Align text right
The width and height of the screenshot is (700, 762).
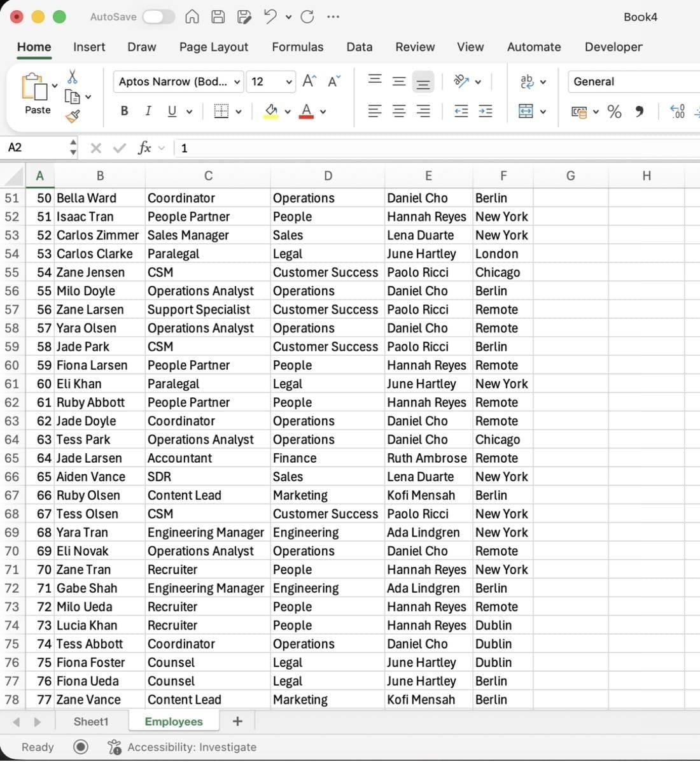(x=423, y=111)
